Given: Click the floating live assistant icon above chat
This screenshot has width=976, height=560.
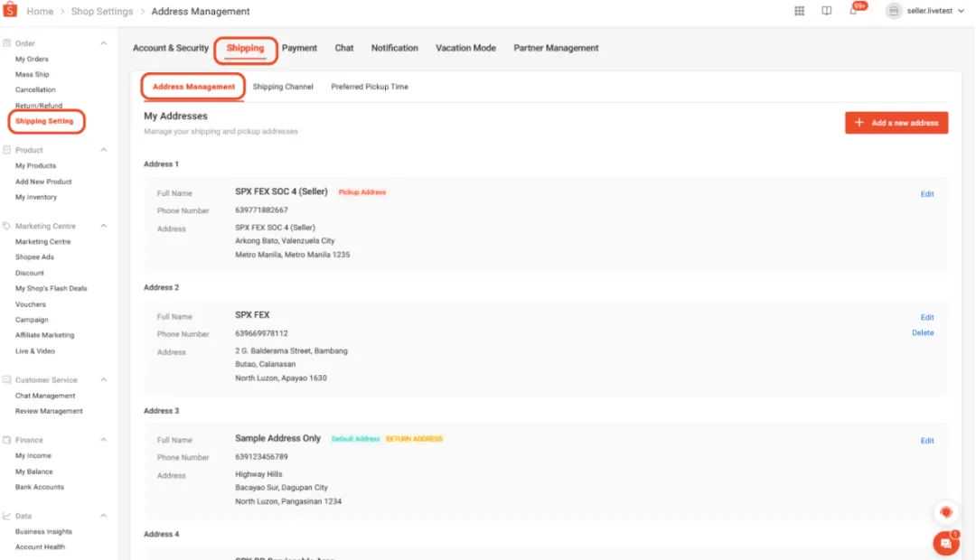Looking at the screenshot, I should click(945, 512).
